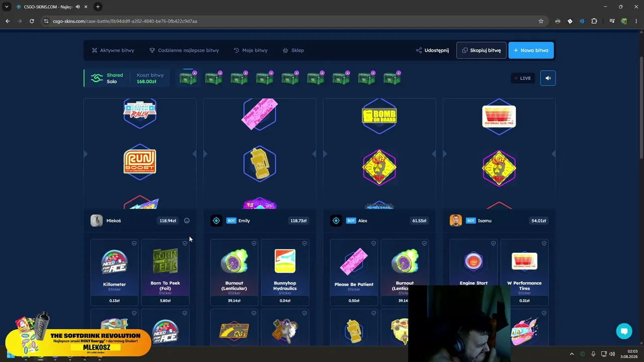
Task: Switch to Moje bitwy tab
Action: [x=251, y=50]
